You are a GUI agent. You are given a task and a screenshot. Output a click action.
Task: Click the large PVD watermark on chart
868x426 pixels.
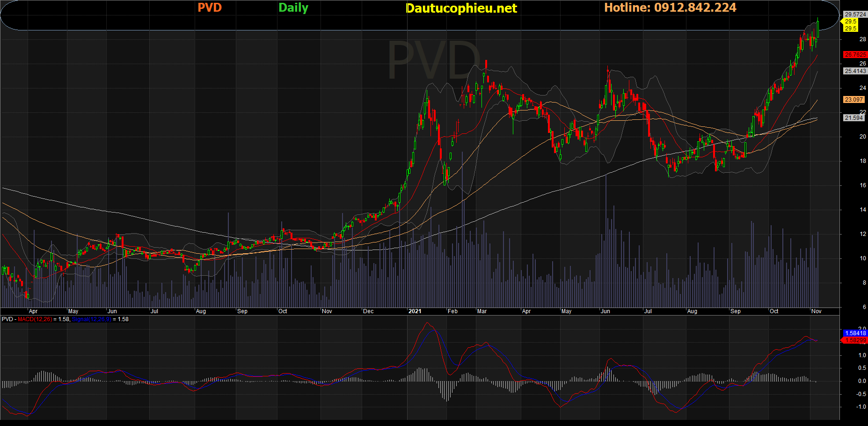(434, 61)
